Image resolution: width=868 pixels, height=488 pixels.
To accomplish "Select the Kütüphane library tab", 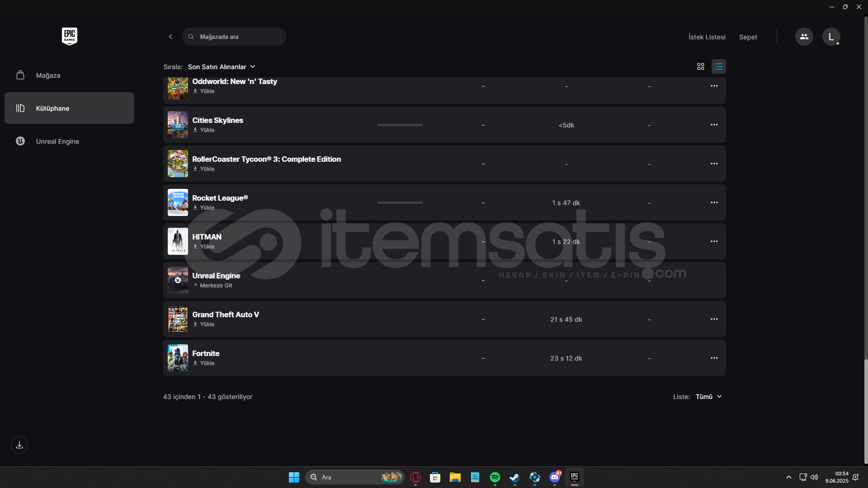I will (69, 108).
